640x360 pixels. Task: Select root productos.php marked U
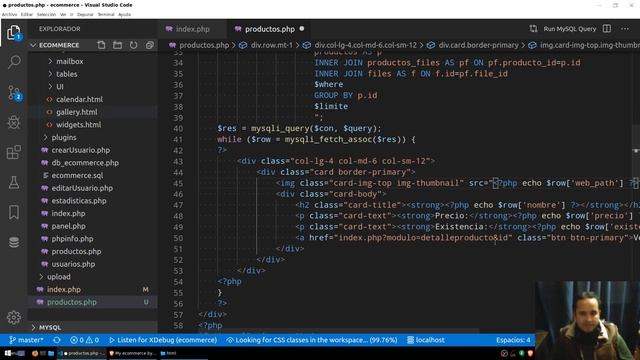[x=93, y=302]
